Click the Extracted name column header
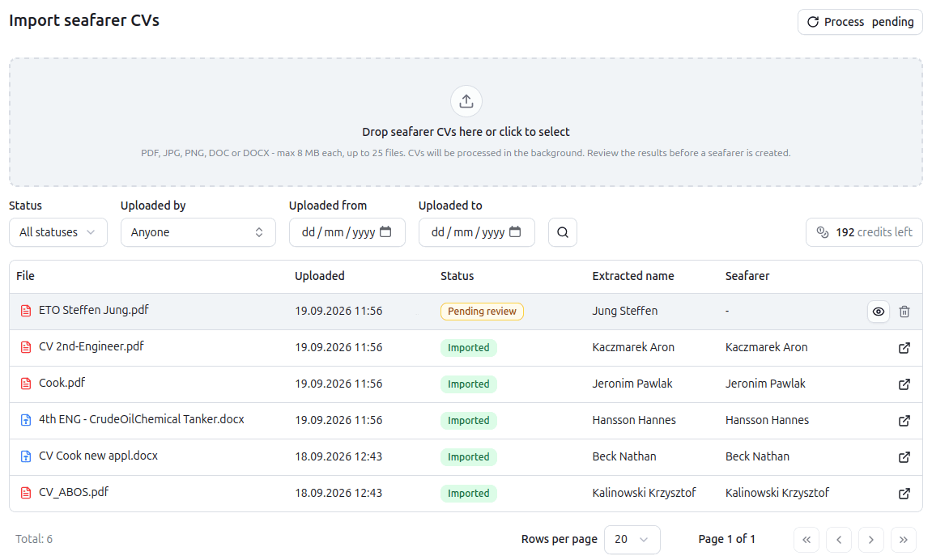 [633, 276]
